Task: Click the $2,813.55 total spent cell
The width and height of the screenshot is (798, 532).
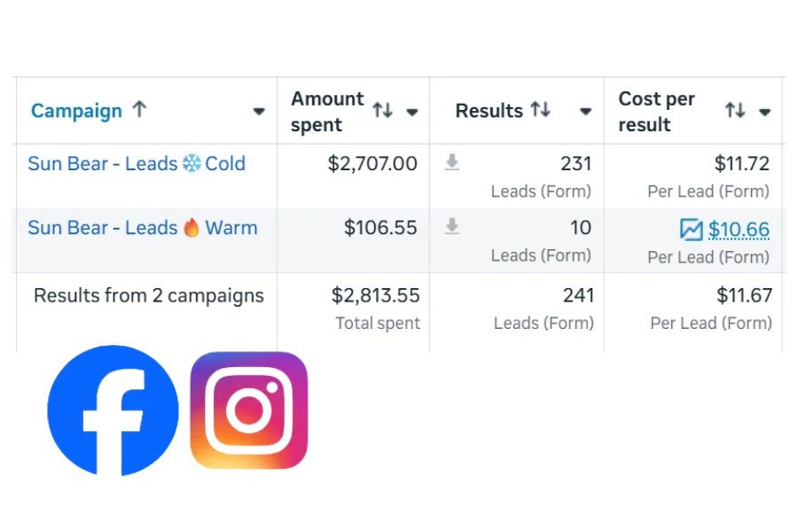Action: click(375, 295)
